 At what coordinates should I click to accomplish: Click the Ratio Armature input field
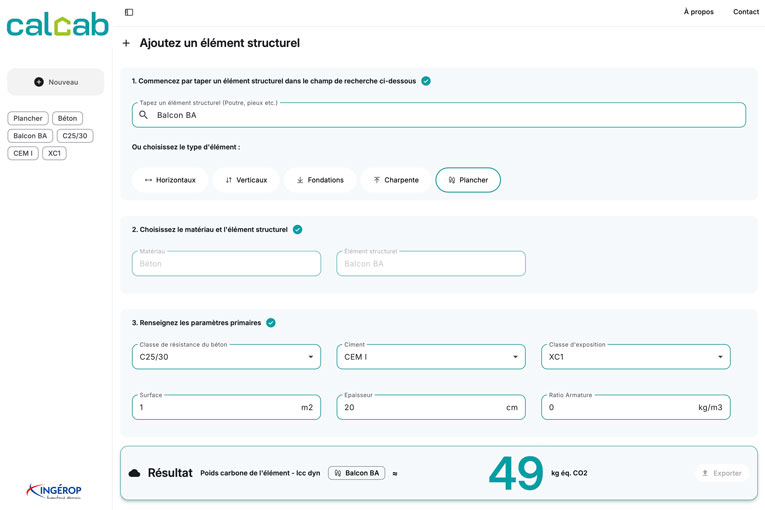click(636, 407)
